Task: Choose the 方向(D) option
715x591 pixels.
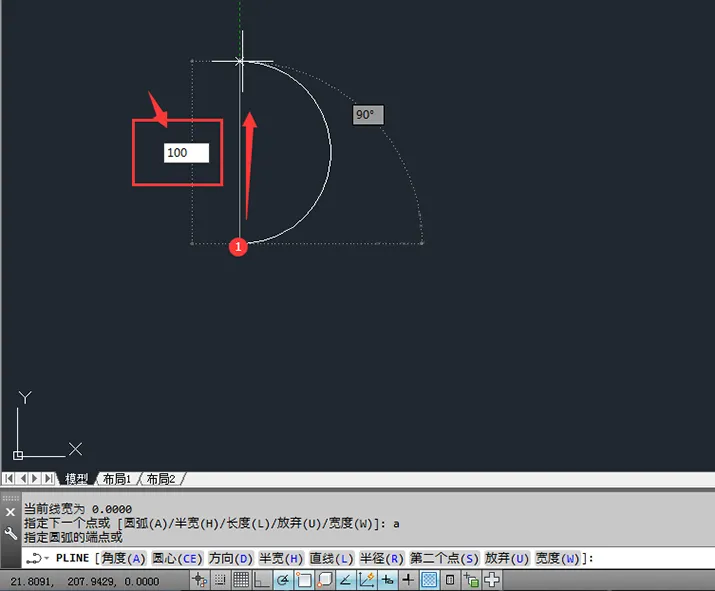Action: point(231,558)
